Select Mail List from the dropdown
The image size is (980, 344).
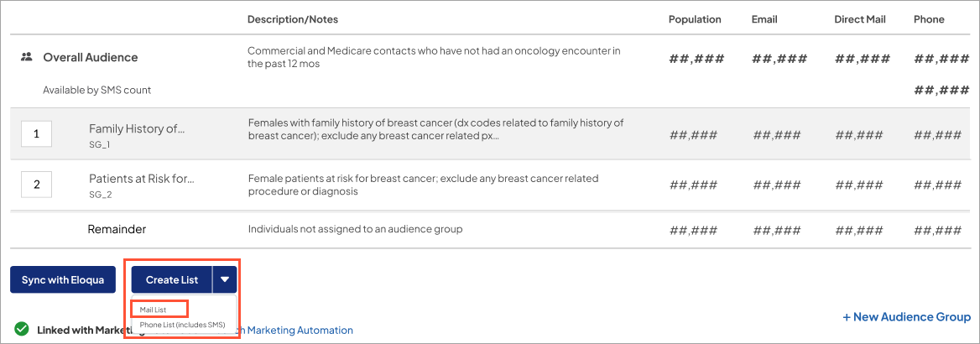click(x=154, y=310)
